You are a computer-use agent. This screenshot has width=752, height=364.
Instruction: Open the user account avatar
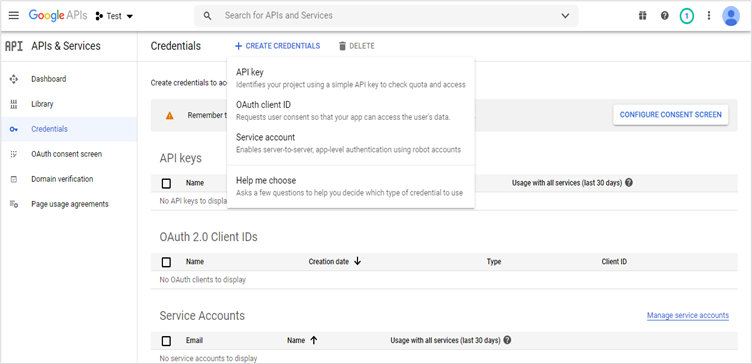click(730, 16)
